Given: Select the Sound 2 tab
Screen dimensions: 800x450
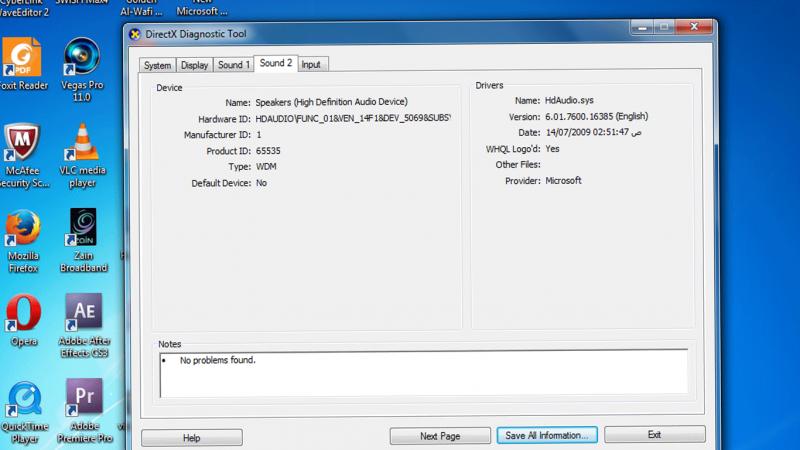Looking at the screenshot, I should (x=276, y=63).
